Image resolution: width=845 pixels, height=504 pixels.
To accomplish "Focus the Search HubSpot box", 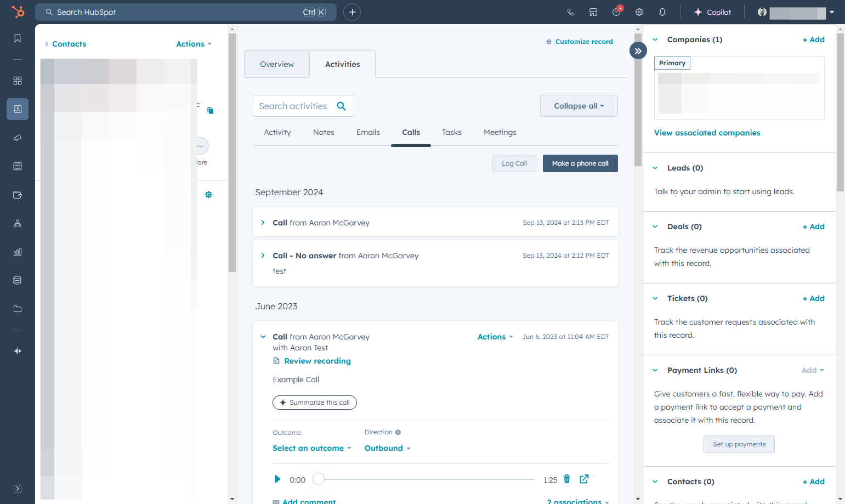I will [186, 12].
